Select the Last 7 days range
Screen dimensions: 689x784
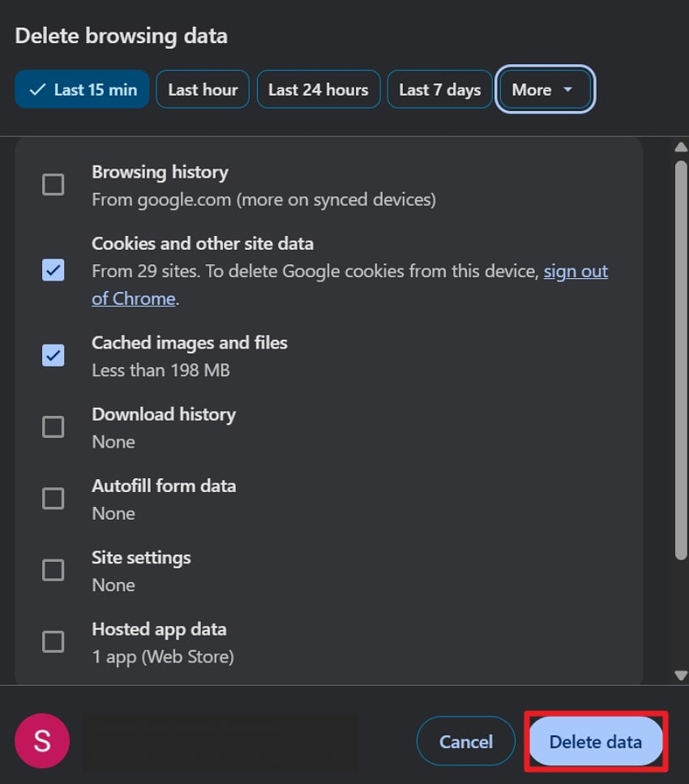[439, 89]
